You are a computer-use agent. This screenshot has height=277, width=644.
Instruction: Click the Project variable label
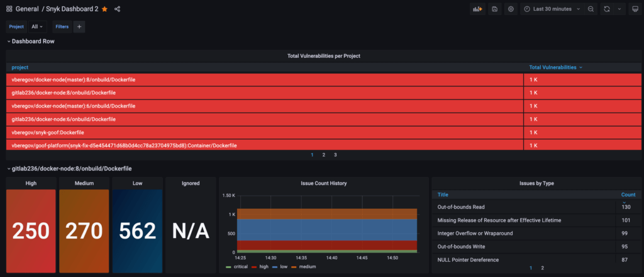tap(16, 26)
